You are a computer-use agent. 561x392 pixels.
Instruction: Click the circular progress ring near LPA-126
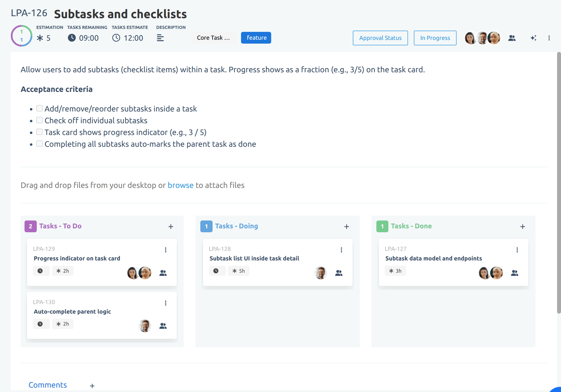[21, 36]
